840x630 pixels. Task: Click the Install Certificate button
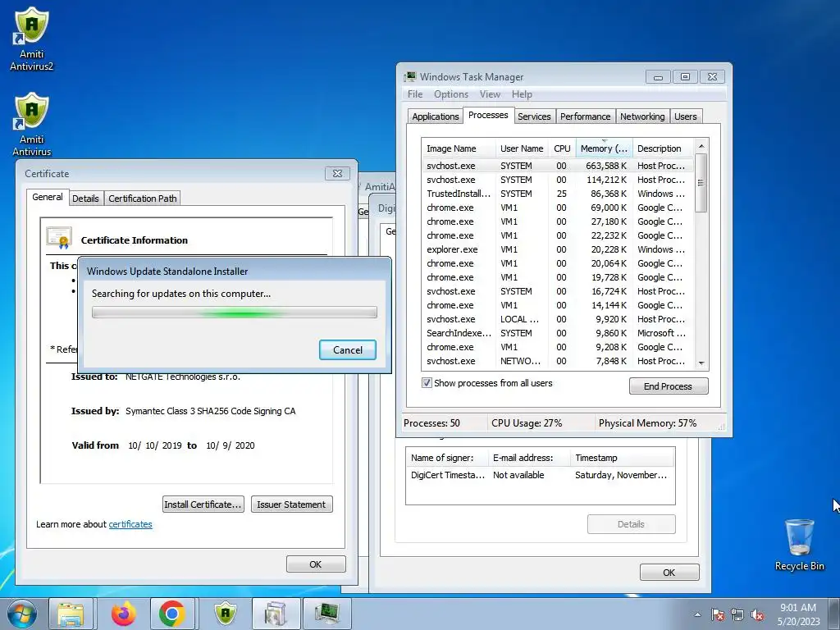203,504
